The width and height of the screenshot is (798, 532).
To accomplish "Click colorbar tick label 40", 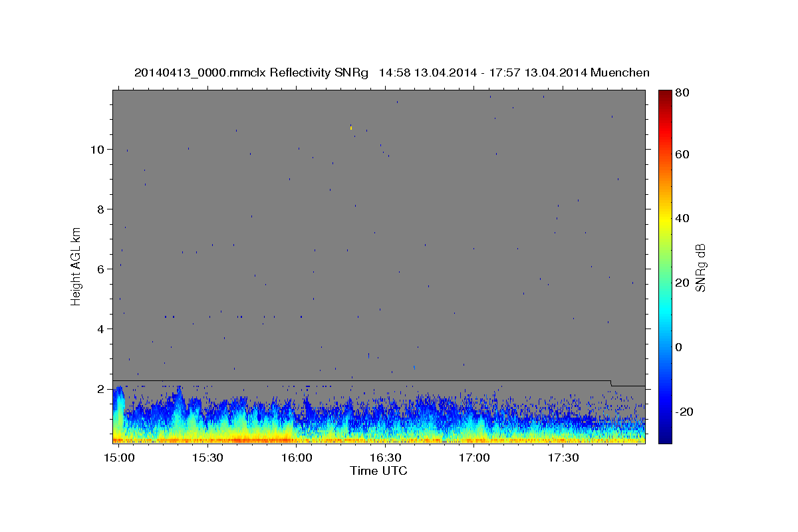I will [x=682, y=218].
